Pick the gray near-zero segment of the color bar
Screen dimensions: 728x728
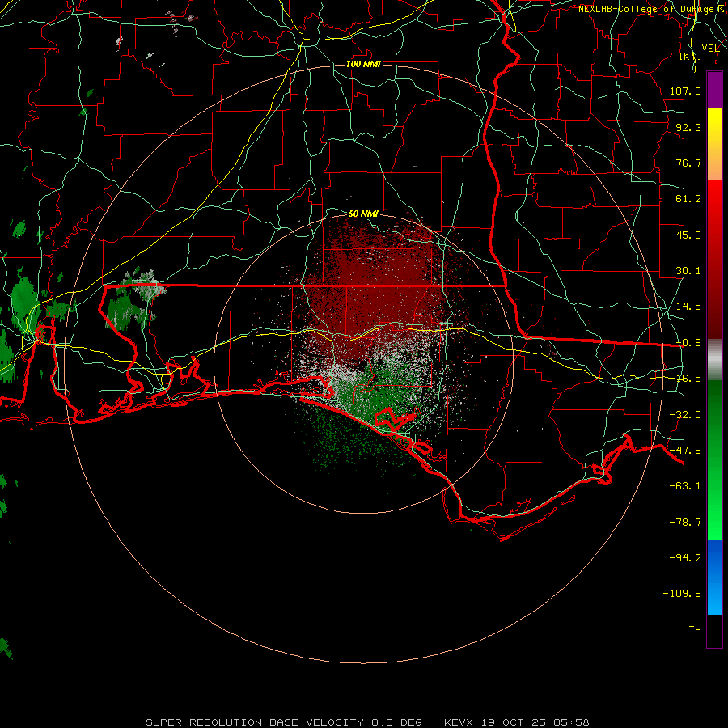click(x=714, y=359)
